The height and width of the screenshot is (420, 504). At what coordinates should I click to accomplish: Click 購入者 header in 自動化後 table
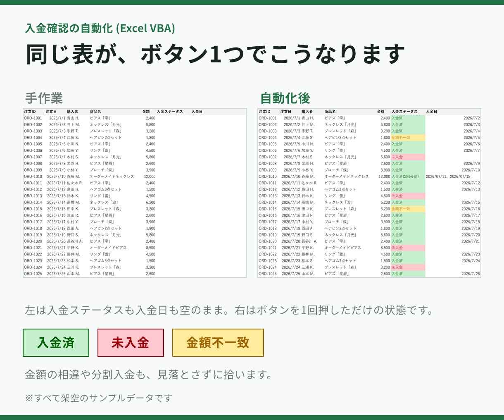point(307,112)
